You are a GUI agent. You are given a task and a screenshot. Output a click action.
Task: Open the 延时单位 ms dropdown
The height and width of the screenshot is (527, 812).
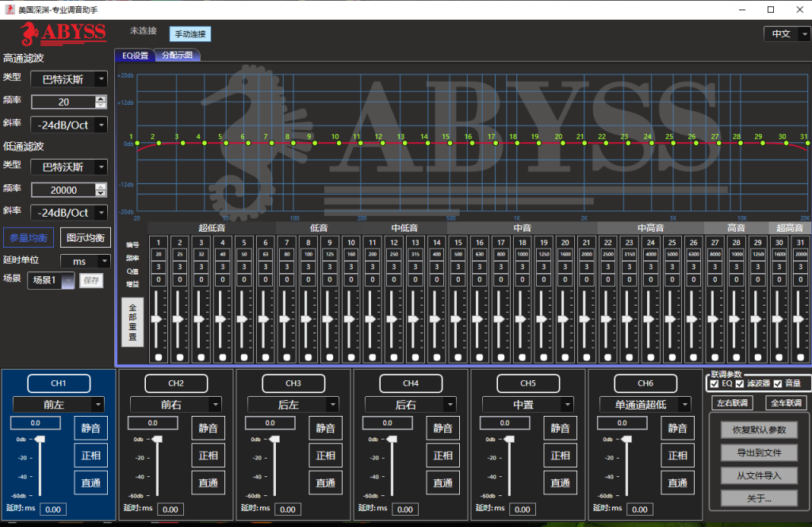(86, 261)
